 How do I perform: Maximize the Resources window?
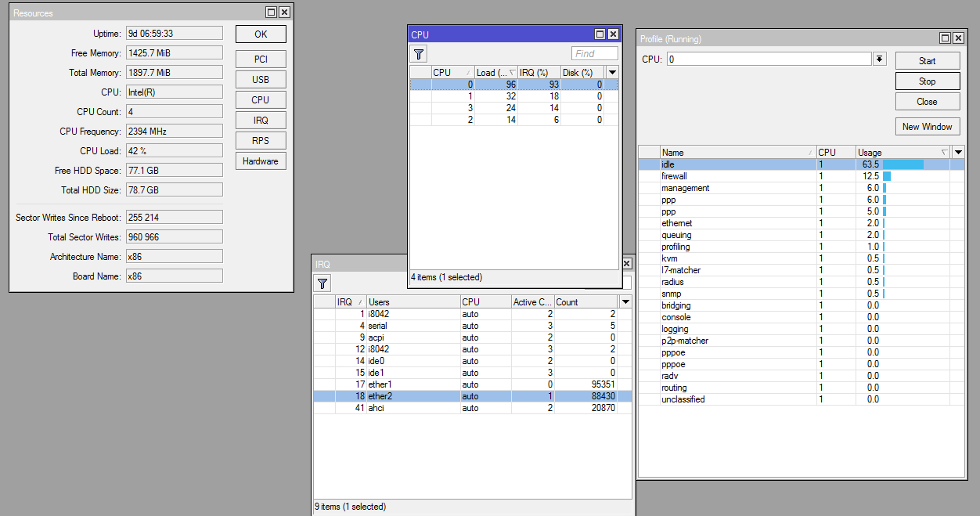(x=271, y=13)
